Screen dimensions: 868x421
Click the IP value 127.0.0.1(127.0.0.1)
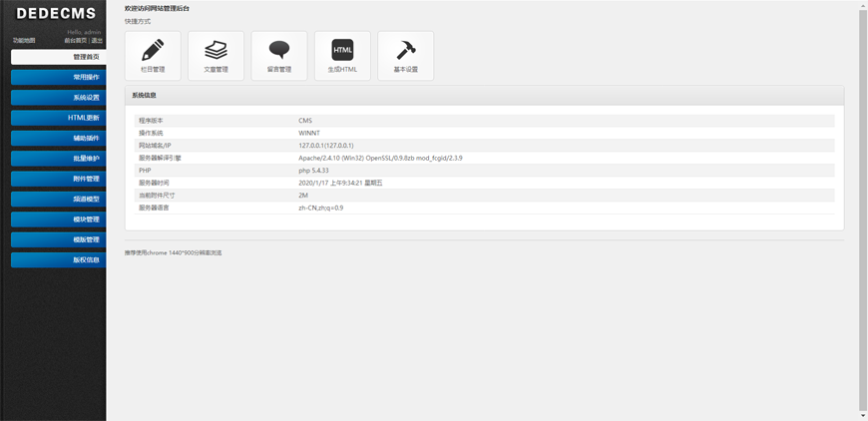[x=326, y=146]
